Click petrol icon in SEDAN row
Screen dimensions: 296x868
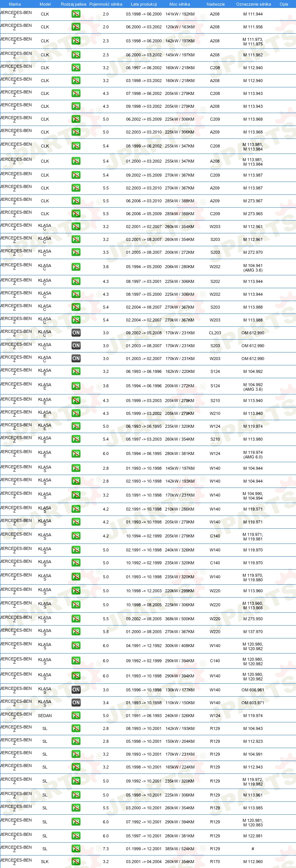[x=76, y=716]
